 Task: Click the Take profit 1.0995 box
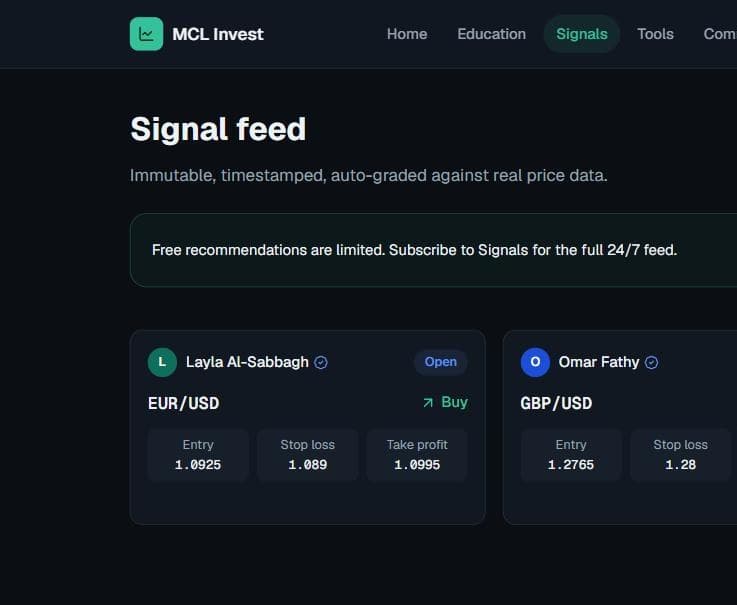417,455
